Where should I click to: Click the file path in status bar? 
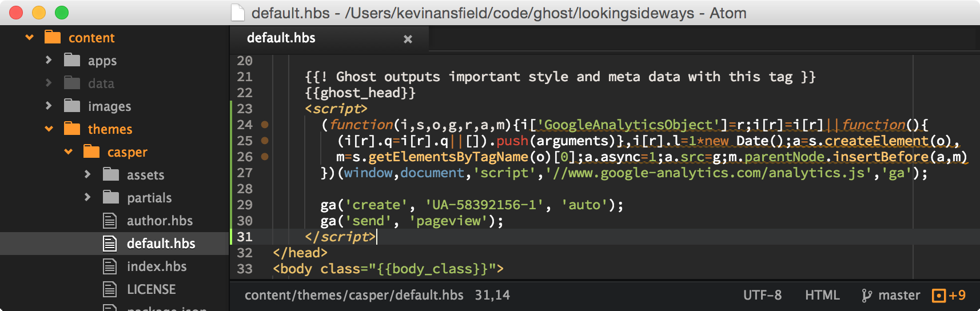[354, 295]
